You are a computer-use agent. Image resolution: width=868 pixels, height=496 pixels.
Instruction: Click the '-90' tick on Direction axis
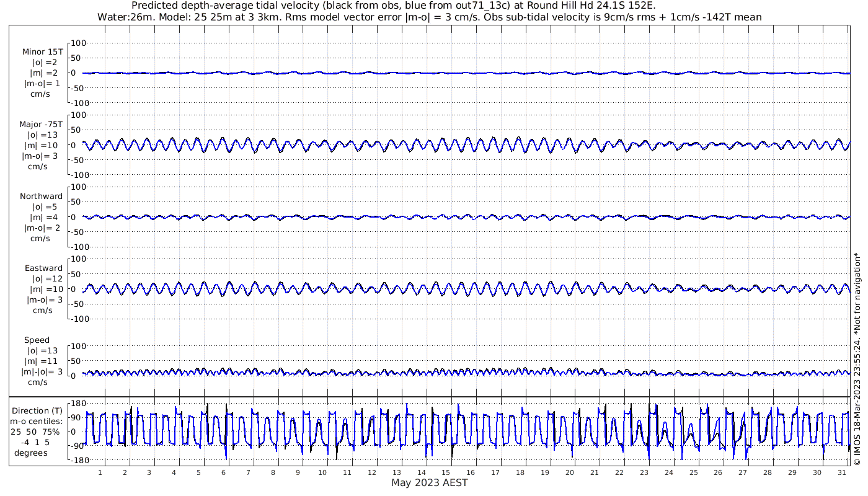coord(77,446)
